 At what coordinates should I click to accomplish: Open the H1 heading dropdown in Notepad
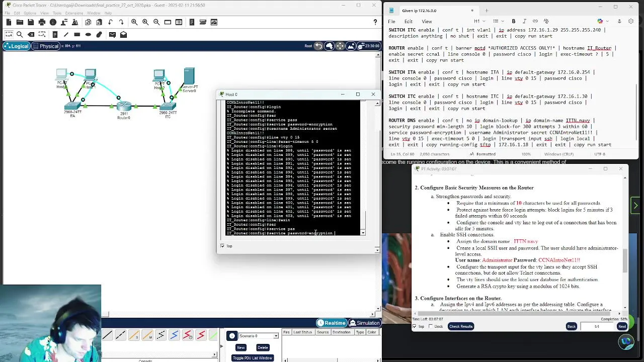478,21
